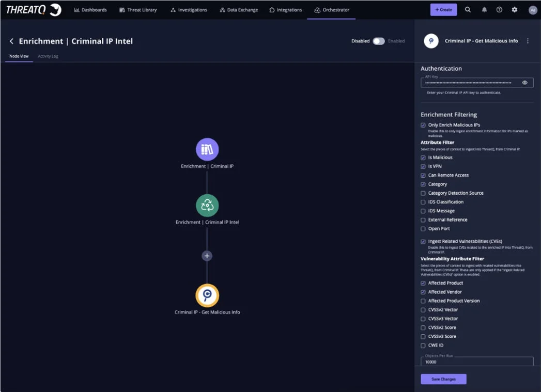This screenshot has height=392, width=541.
Task: Click the Objects Per Run field
Action: coord(477,362)
